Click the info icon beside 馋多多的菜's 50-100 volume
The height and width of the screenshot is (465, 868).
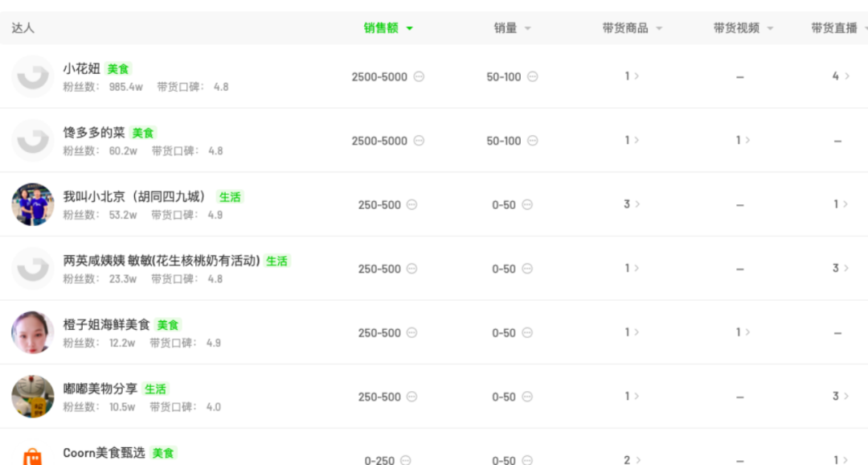point(532,141)
